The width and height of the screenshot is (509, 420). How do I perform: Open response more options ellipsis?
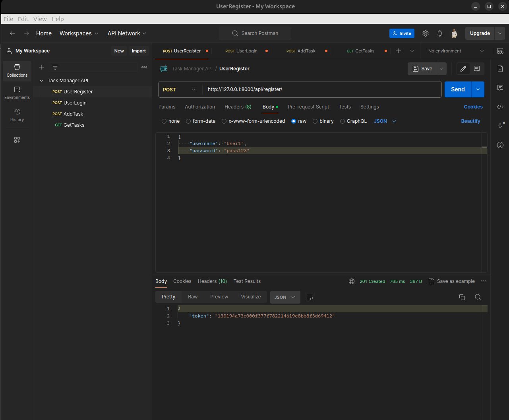[484, 281]
